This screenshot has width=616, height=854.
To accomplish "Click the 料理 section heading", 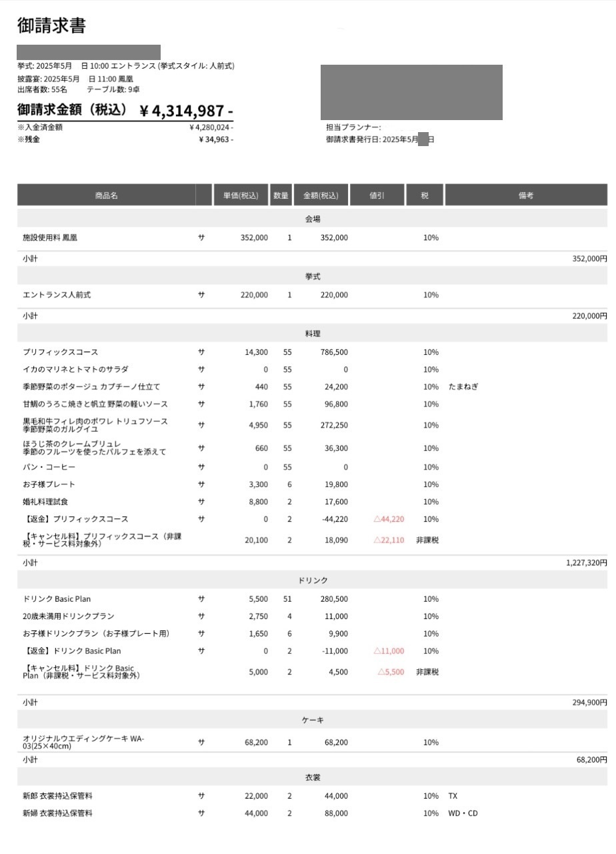I will (313, 334).
